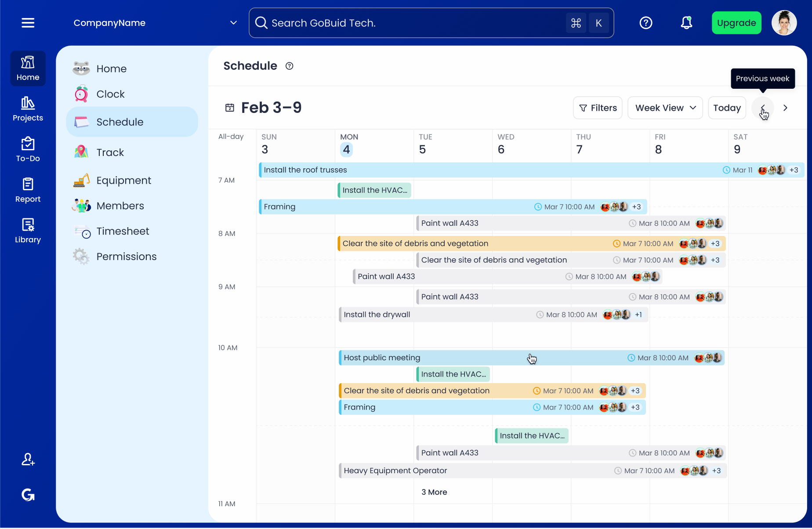Open the Filters button
812x529 pixels.
click(x=598, y=108)
